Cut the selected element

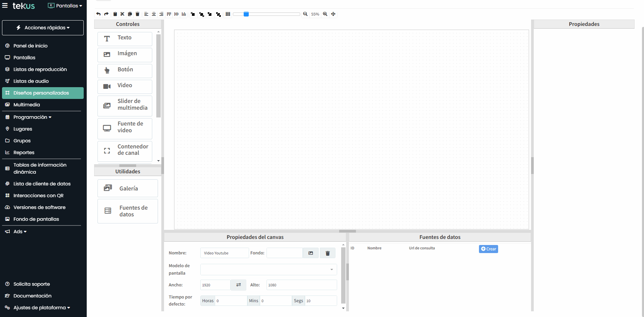[x=123, y=14]
